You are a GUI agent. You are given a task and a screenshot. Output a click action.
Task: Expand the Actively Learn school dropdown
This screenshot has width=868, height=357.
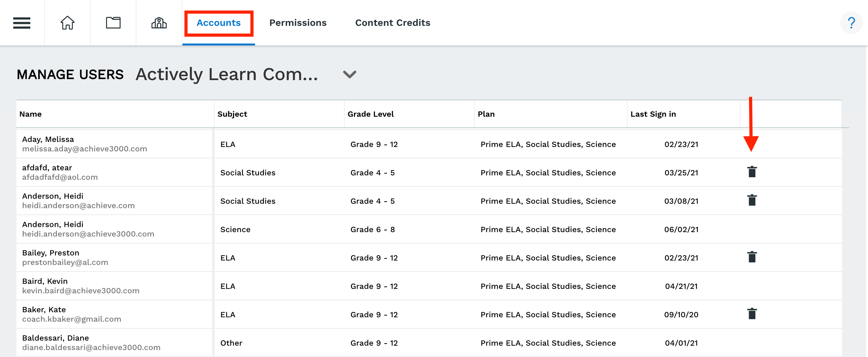pos(349,74)
